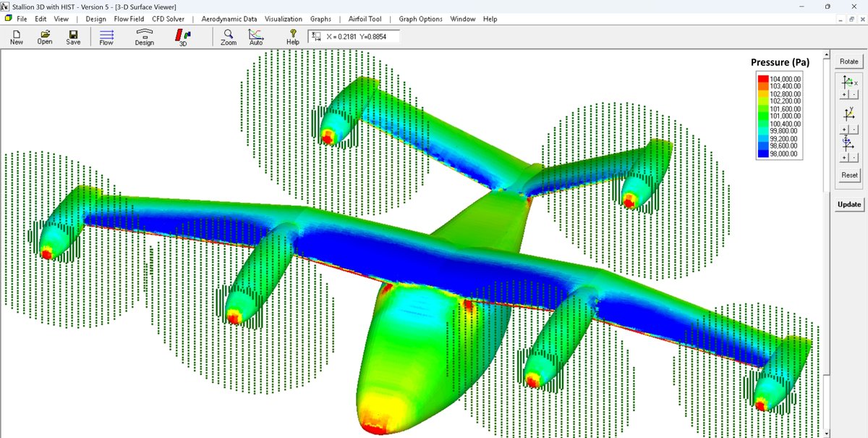Click the 98,600.00 legend value
This screenshot has width=868, height=438.
(784, 146)
